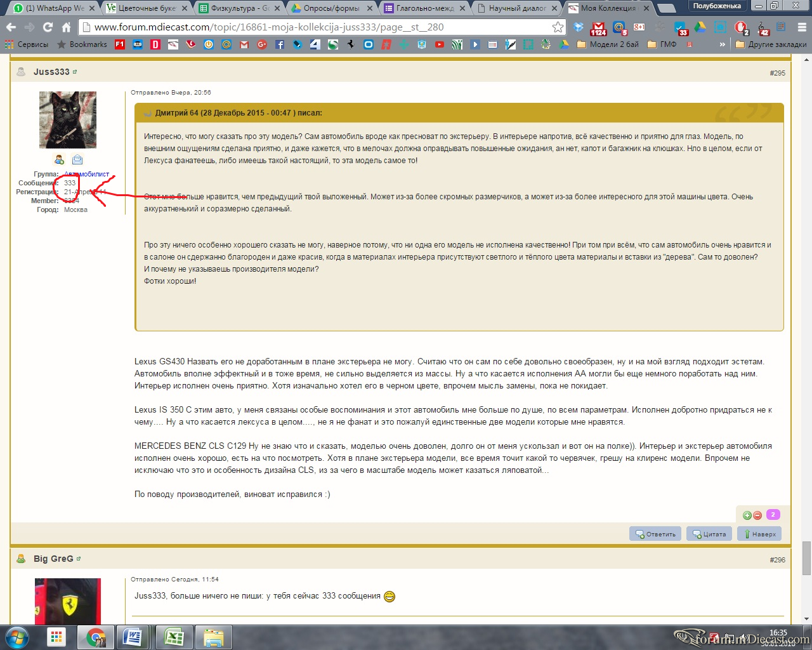
Task: Send private message to Juss333 icon
Action: [x=77, y=159]
